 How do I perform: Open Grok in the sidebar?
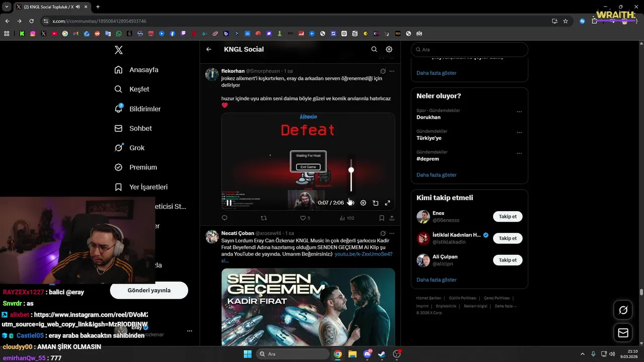pyautogui.click(x=130, y=148)
